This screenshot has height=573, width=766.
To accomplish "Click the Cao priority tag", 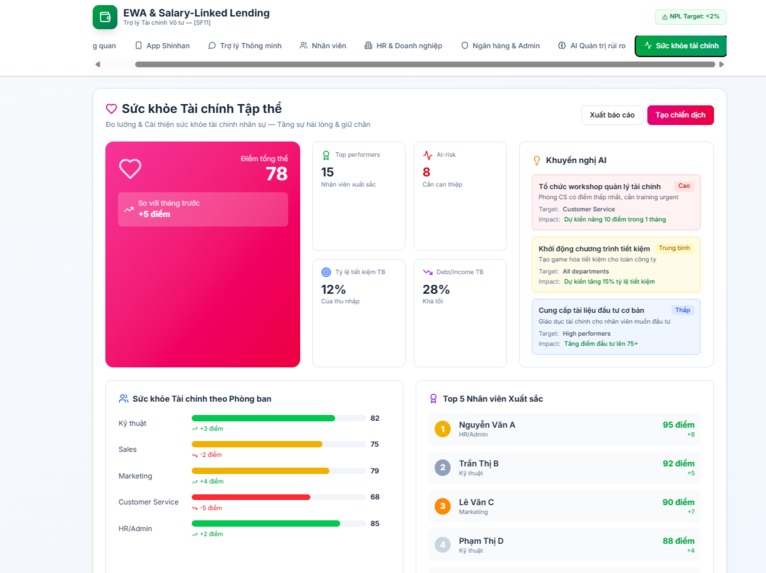I will (x=684, y=186).
